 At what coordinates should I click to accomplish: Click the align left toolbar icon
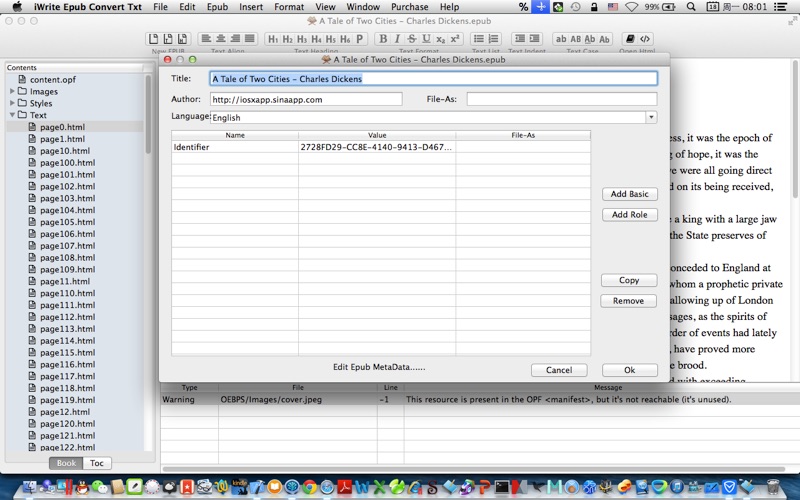coord(206,39)
